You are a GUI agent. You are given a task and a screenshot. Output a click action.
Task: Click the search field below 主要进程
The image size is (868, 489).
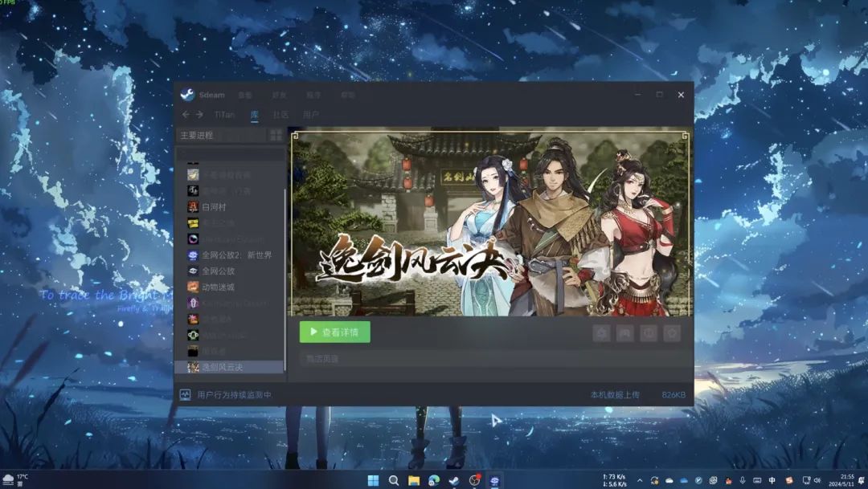click(231, 153)
